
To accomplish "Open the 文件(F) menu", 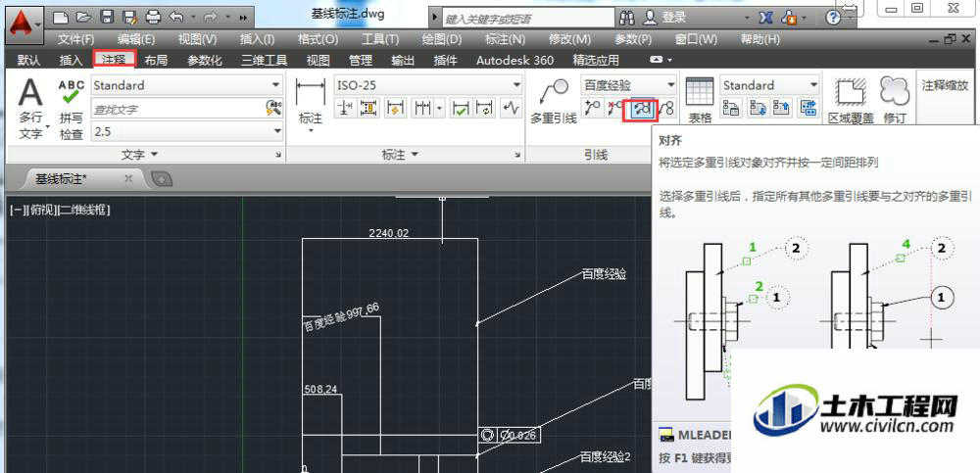I will click(x=76, y=39).
